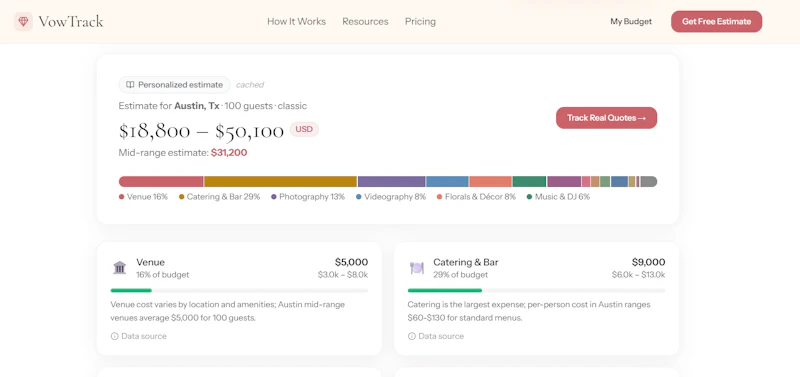The height and width of the screenshot is (377, 800).
Task: Select the coral Florals & Décor bar segment
Action: [x=491, y=182]
